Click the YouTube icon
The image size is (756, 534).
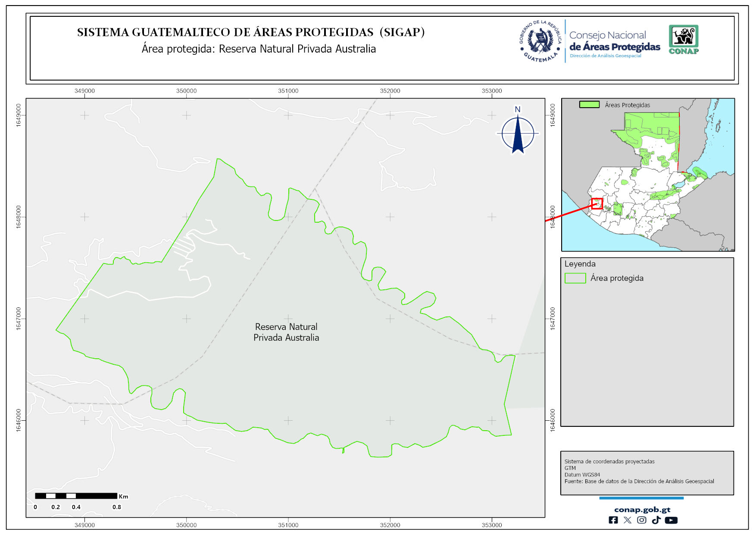point(671,520)
